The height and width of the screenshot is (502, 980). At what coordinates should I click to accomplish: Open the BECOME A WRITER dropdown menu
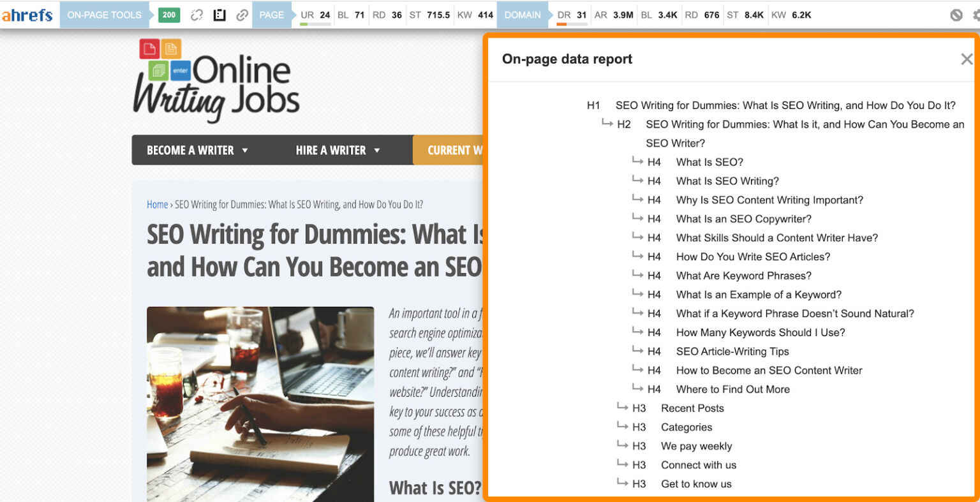196,150
